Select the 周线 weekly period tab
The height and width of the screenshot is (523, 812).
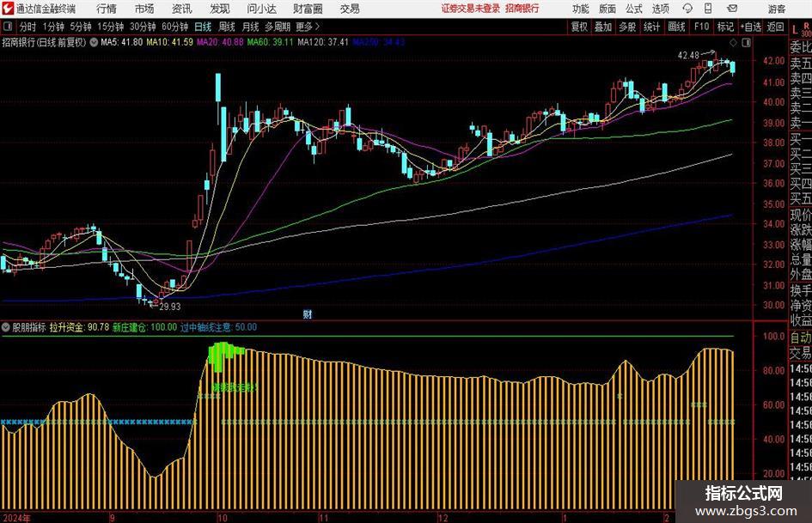point(226,27)
